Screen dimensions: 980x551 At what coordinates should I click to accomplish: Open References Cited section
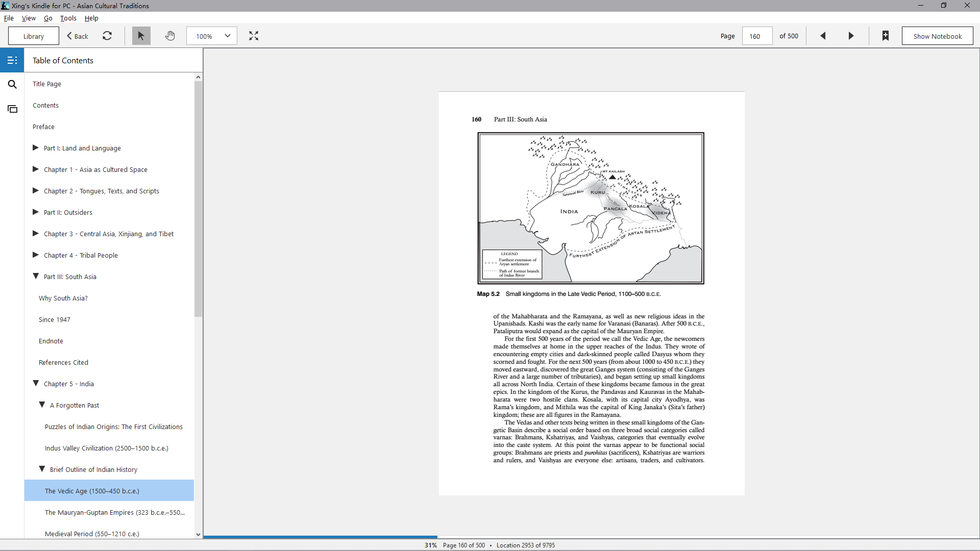[64, 362]
